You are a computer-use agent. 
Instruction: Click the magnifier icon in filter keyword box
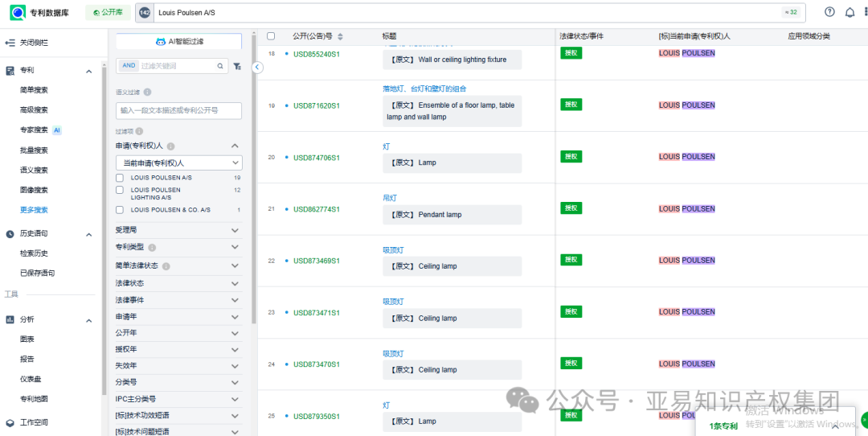tap(220, 66)
